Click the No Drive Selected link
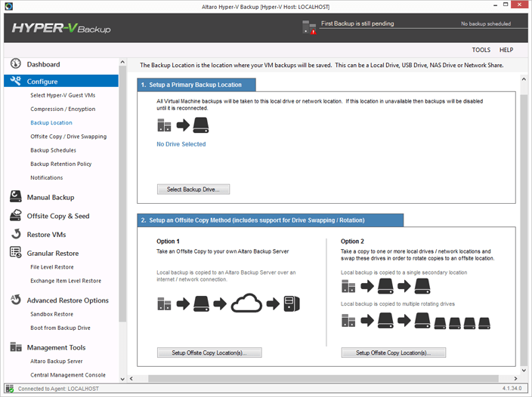Viewport: 532px width, 397px height. coord(181,144)
